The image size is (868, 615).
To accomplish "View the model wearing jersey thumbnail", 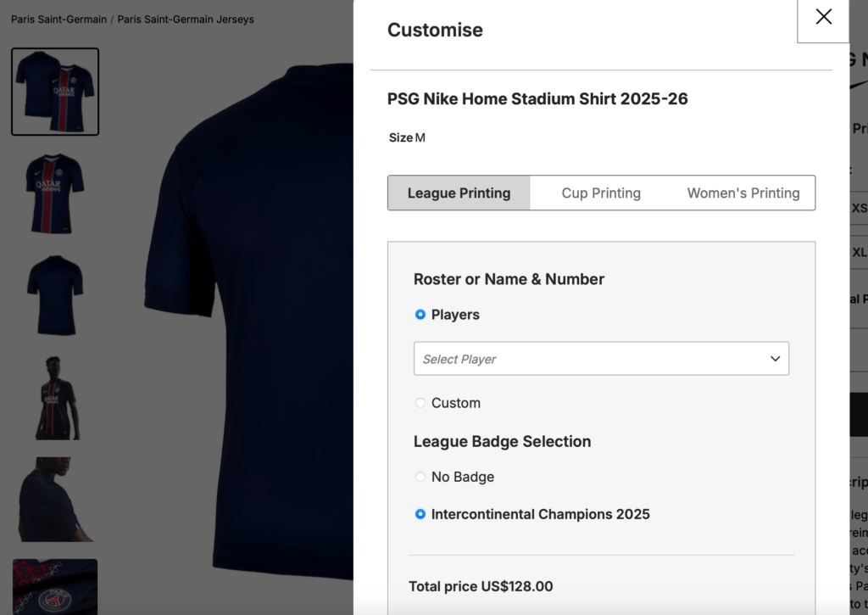I will tap(55, 397).
